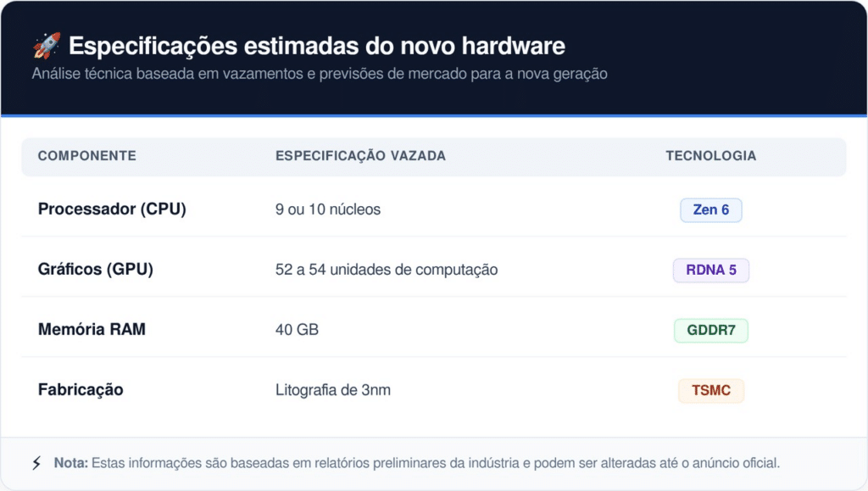Screen dimensions: 868x491
Task: Click the green GDDR7 badge
Action: pyautogui.click(x=710, y=330)
